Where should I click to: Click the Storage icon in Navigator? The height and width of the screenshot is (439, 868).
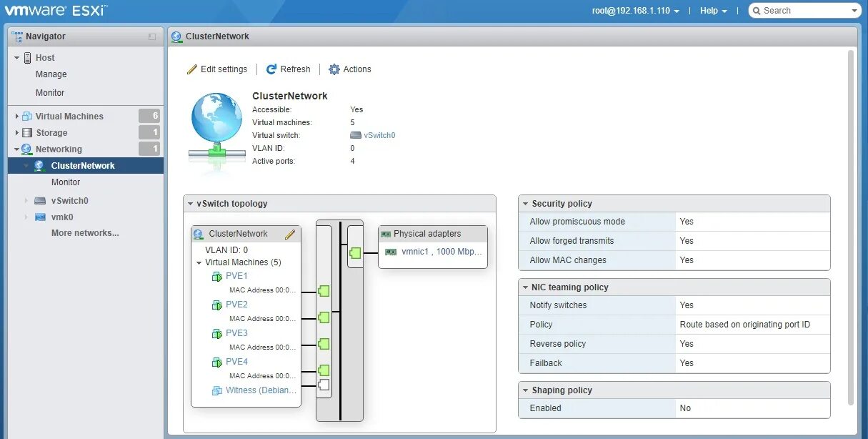pyautogui.click(x=27, y=133)
